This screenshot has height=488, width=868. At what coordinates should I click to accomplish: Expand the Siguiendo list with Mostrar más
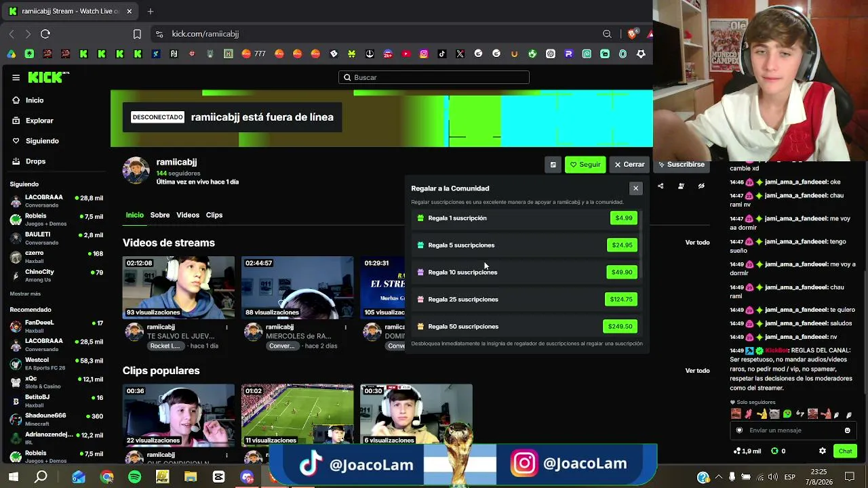(25, 293)
